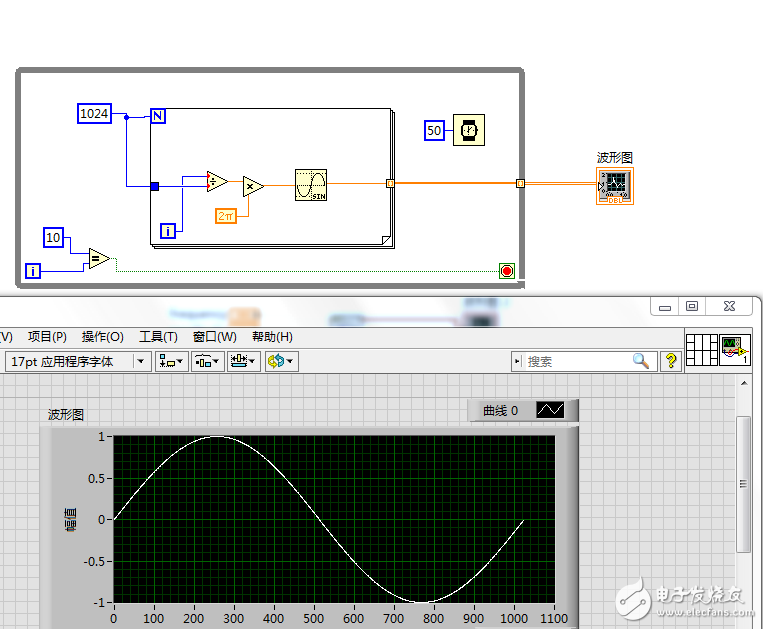763x629 pixels.
Task: Select the 1024 numeric constant
Action: click(94, 113)
